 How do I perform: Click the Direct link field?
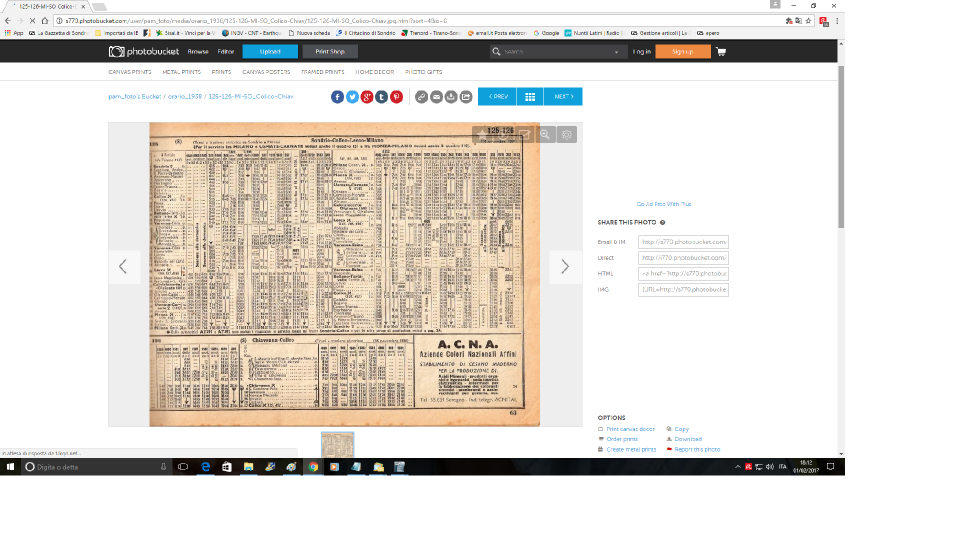click(683, 258)
